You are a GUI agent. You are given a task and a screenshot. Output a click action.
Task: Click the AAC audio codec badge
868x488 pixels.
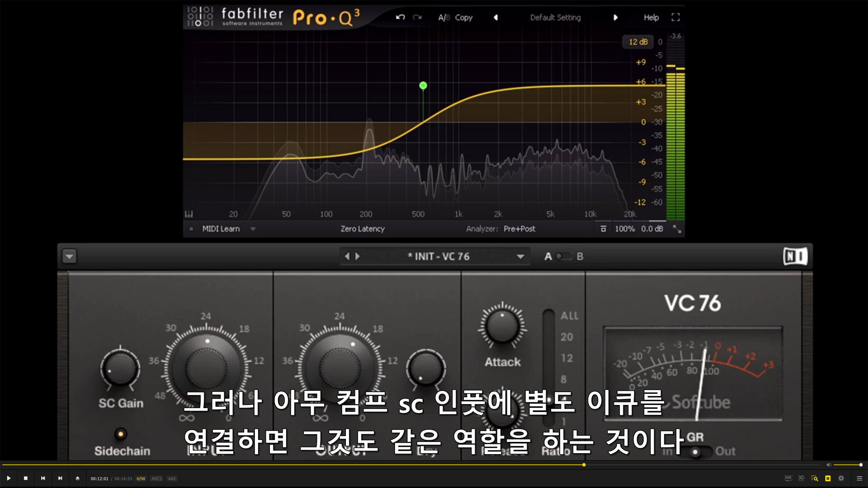point(172,479)
